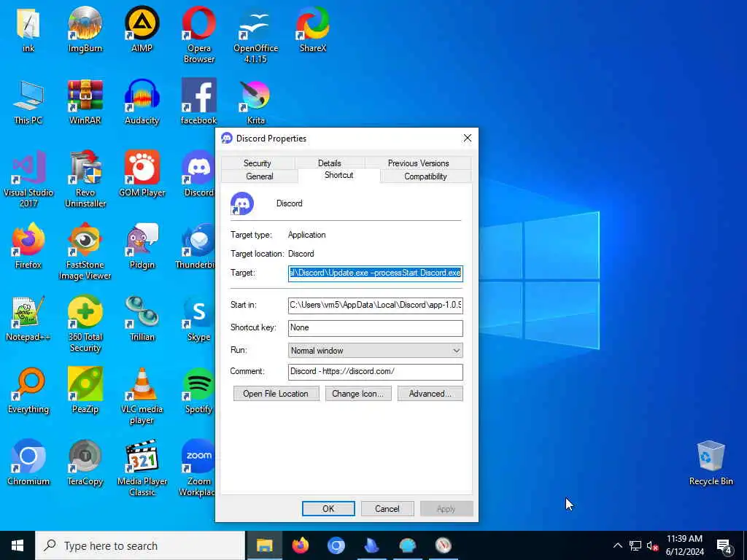Image resolution: width=747 pixels, height=560 pixels.
Task: Click in the Start in field
Action: point(376,306)
